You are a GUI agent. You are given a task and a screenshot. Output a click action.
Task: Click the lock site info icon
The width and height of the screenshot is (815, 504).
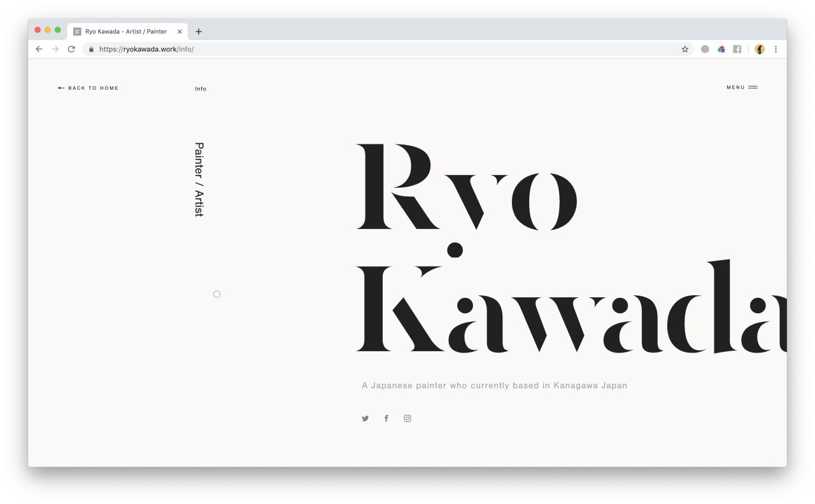[x=92, y=49]
